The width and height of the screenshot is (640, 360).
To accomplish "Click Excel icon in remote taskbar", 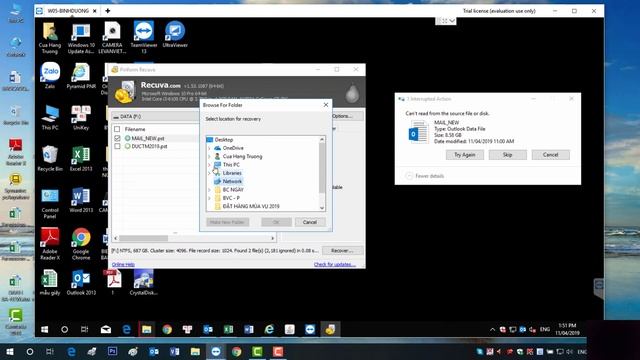I will [x=228, y=329].
